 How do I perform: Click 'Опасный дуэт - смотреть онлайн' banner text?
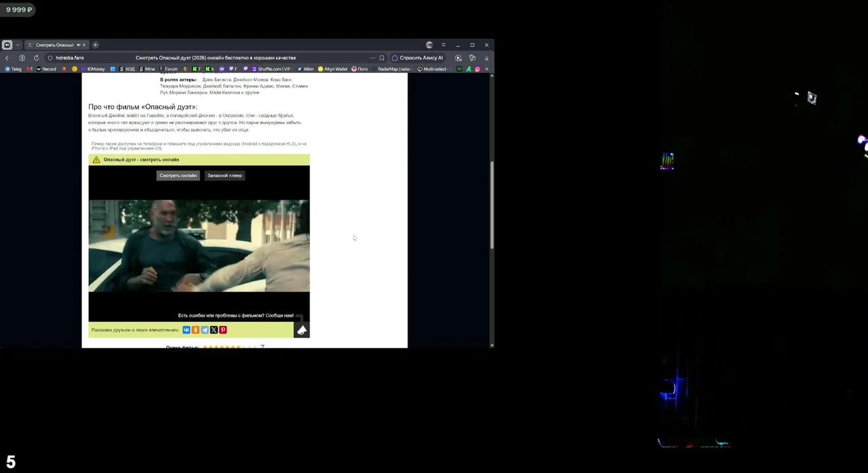pyautogui.click(x=141, y=160)
